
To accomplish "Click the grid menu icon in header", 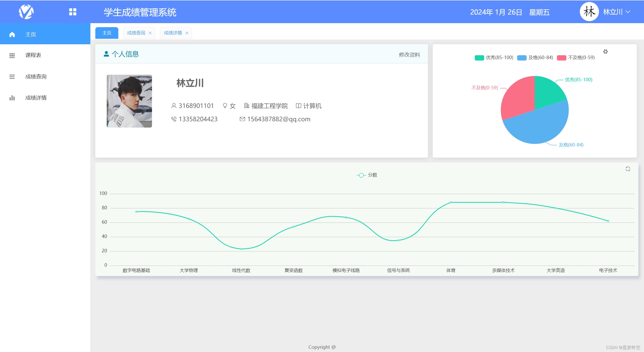I will [x=73, y=12].
